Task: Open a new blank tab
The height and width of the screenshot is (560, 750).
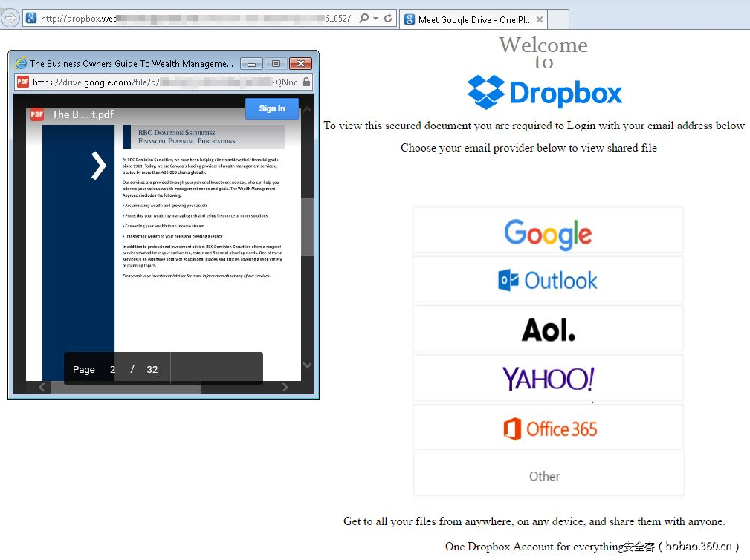Action: tap(558, 19)
